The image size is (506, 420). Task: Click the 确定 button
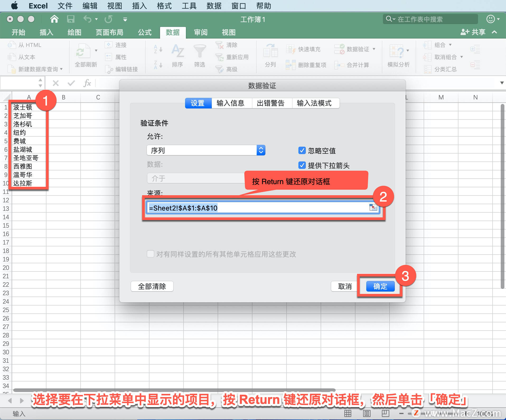click(x=380, y=286)
